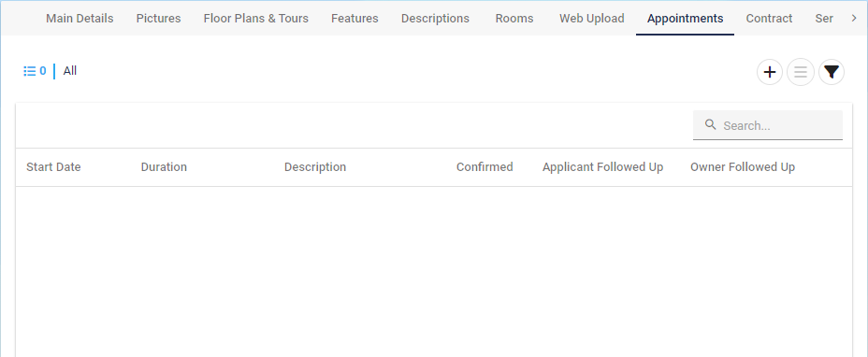Expand more tabs with right chevron

pyautogui.click(x=854, y=19)
